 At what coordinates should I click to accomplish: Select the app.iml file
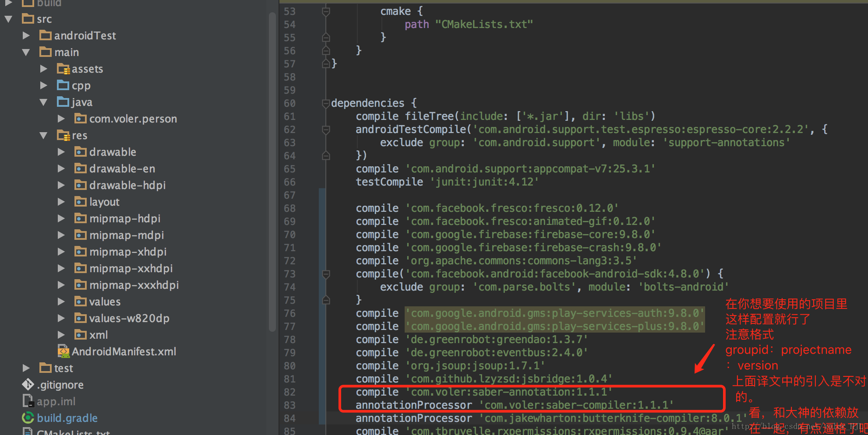click(x=56, y=401)
